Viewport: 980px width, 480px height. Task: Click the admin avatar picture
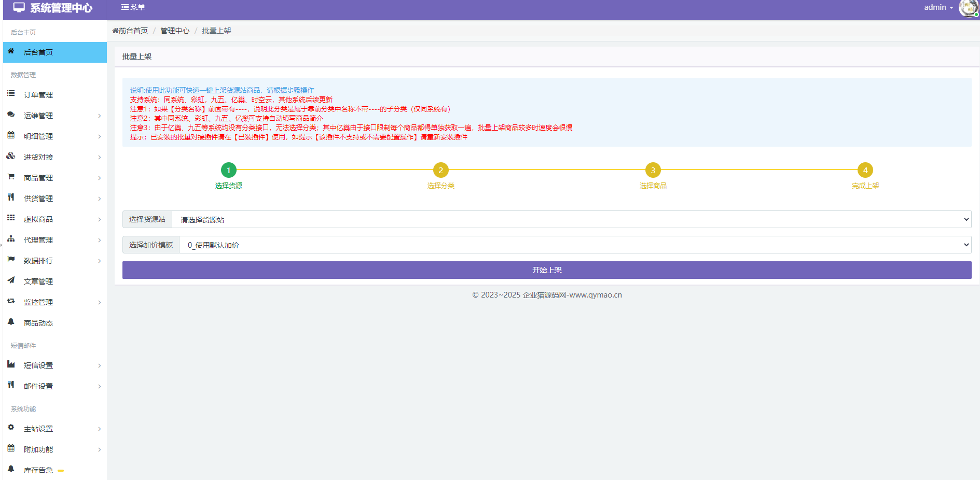coord(968,8)
